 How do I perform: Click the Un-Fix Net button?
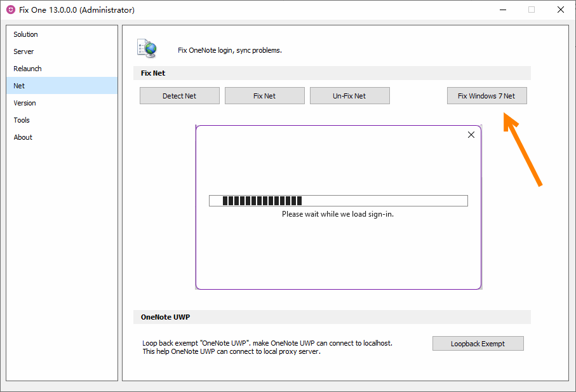tap(350, 95)
